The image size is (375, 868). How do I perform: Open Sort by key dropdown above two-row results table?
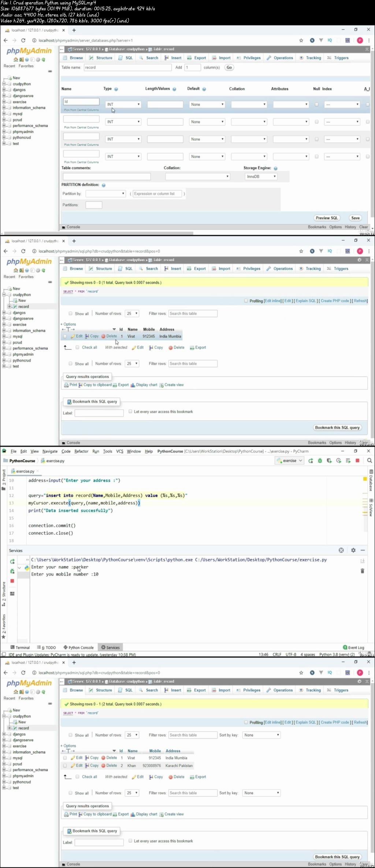262,735
